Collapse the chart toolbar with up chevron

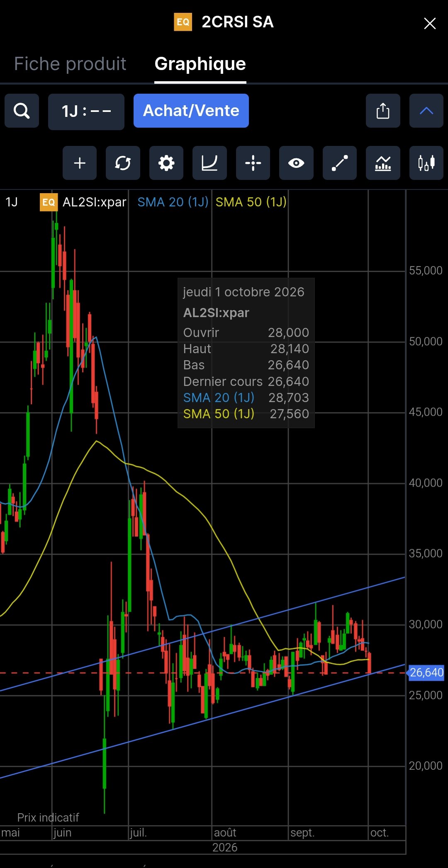pos(426,111)
